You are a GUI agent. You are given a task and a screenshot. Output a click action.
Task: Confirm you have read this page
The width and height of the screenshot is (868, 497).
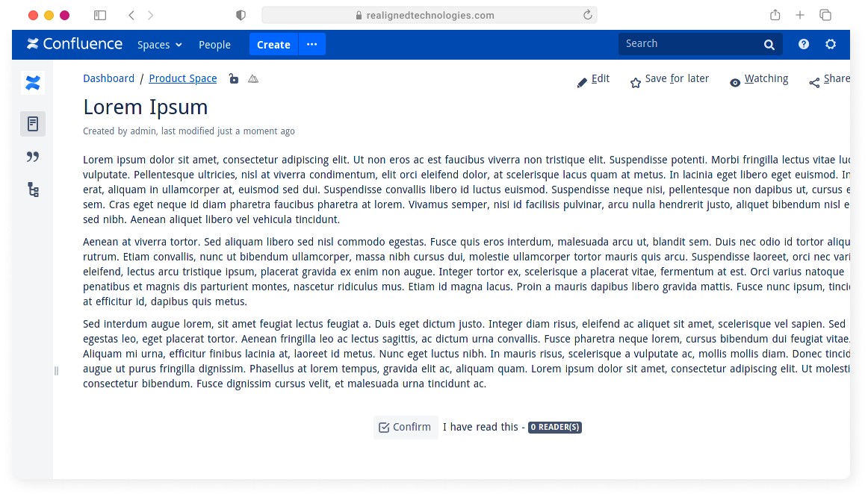[406, 427]
